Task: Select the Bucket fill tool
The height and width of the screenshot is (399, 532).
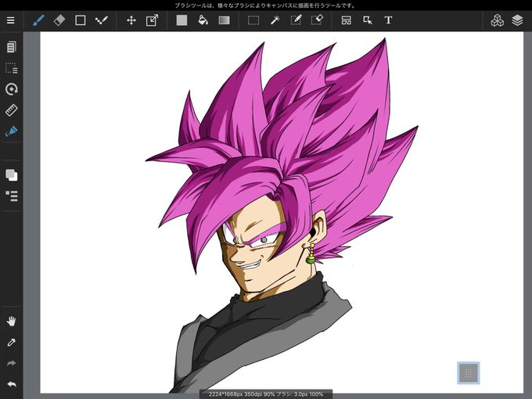Action: 203,20
